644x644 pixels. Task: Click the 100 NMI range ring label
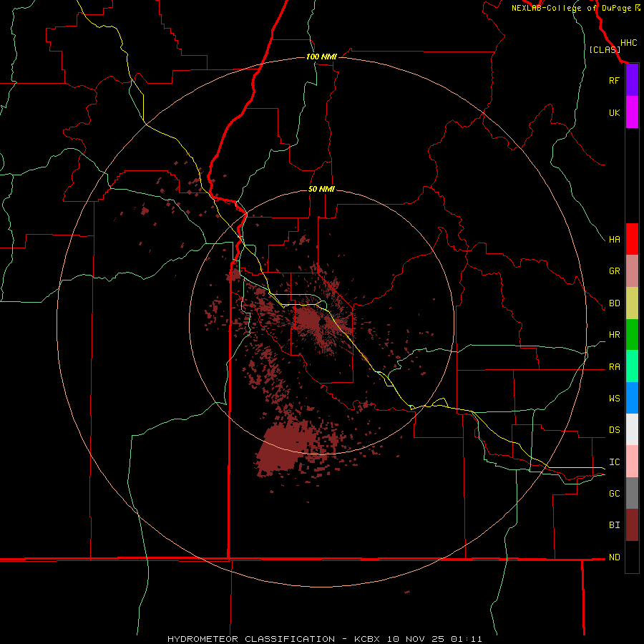(321, 57)
